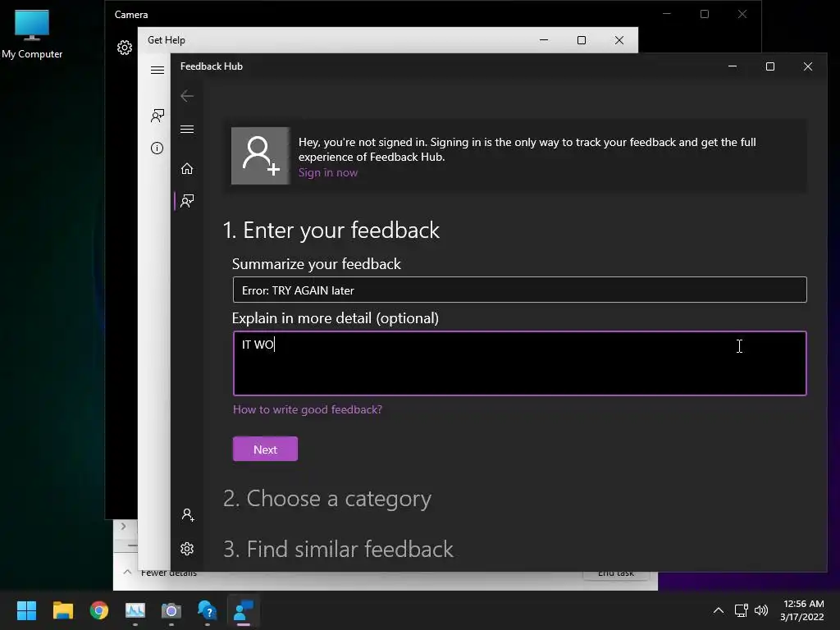Open Feedback Hub Home page icon
The height and width of the screenshot is (630, 840).
(x=187, y=169)
